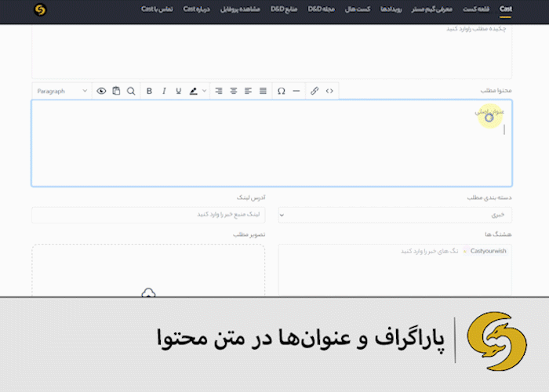Insert special character with Omega icon
Image resolution: width=549 pixels, height=392 pixels.
pyautogui.click(x=281, y=91)
